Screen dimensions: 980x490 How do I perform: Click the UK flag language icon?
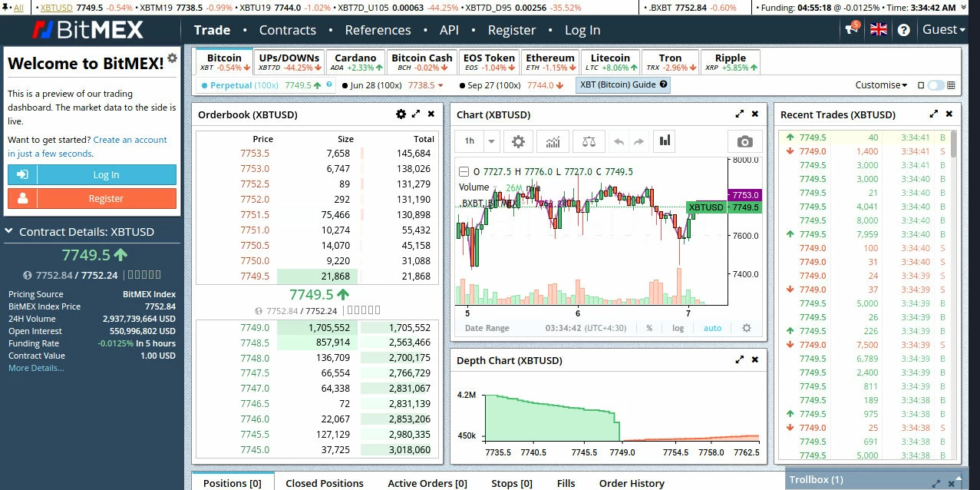point(878,30)
